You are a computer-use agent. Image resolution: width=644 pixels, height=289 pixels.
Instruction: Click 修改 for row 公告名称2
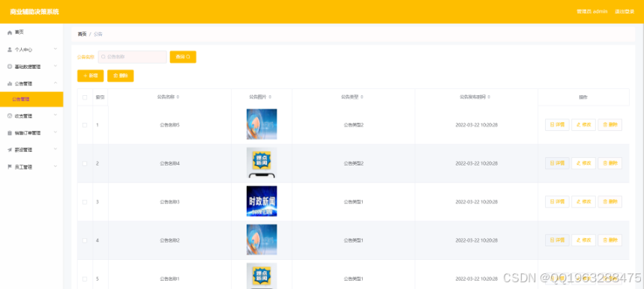click(x=583, y=240)
